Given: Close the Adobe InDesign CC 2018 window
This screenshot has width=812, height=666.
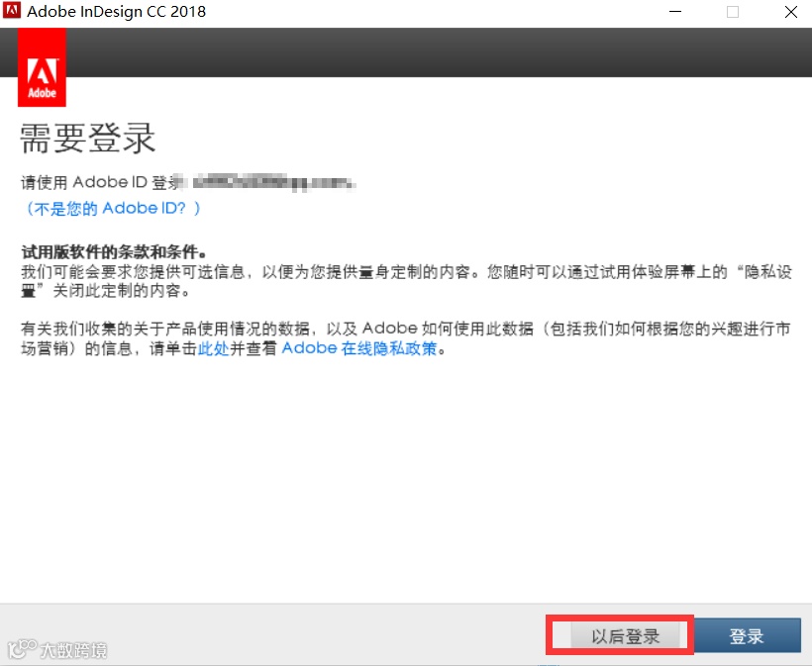Looking at the screenshot, I should (x=791, y=12).
